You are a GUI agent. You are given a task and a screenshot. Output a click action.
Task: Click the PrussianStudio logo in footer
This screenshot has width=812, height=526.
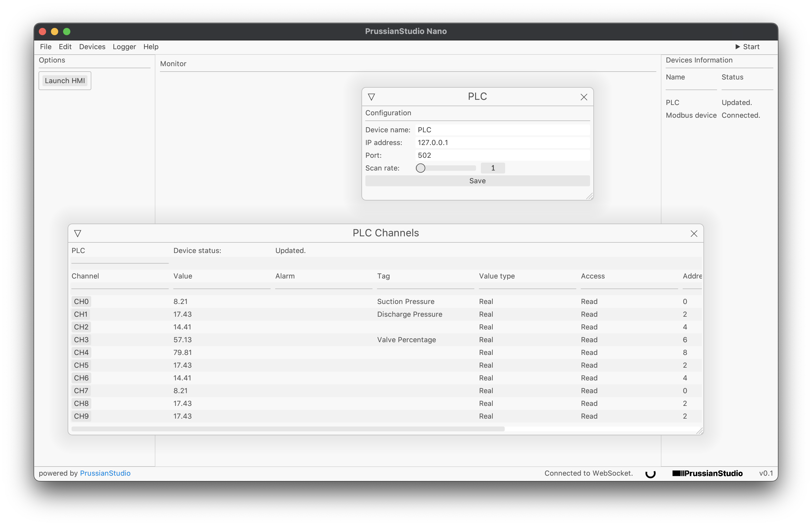click(x=707, y=473)
